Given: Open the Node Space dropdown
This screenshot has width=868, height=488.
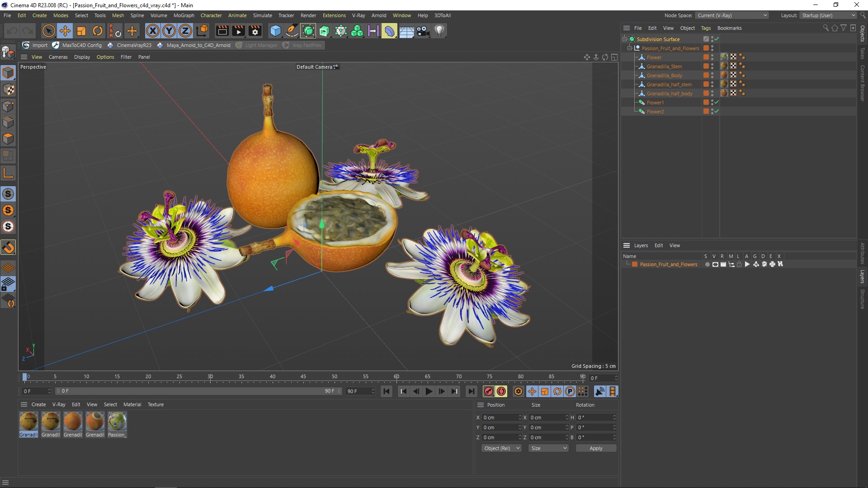Looking at the screenshot, I should click(731, 15).
